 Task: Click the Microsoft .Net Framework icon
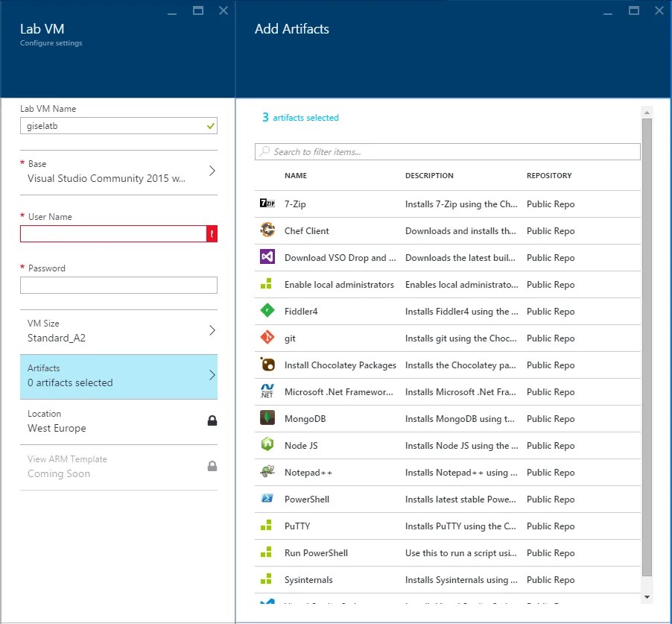coord(267,391)
